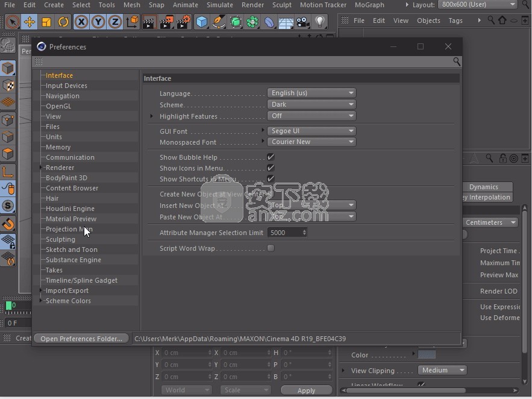Open the Edit Render Settings icon

(x=183, y=22)
